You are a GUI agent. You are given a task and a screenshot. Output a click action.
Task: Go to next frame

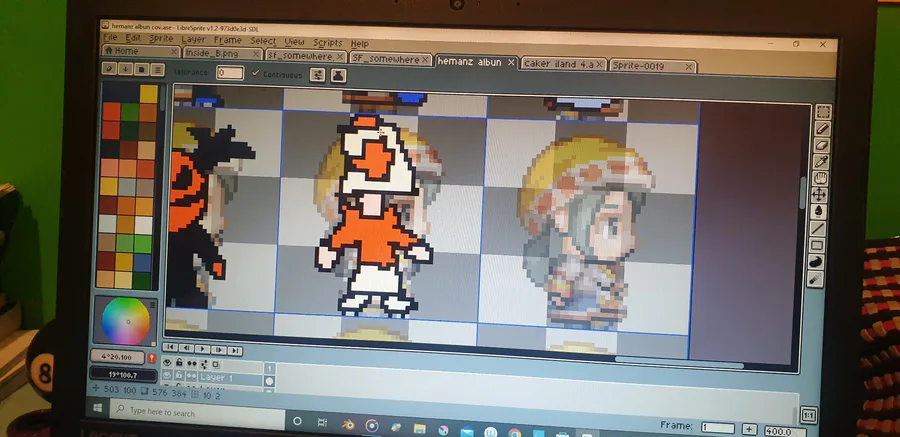(219, 350)
